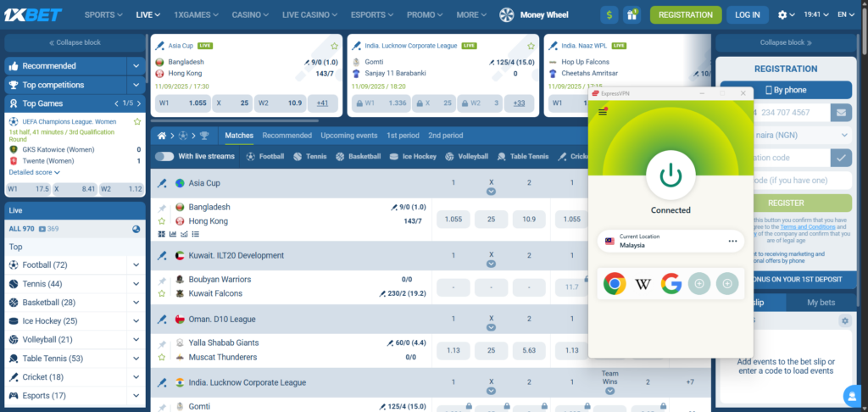868x412 pixels.
Task: Click the LOG IN button
Action: pyautogui.click(x=748, y=15)
